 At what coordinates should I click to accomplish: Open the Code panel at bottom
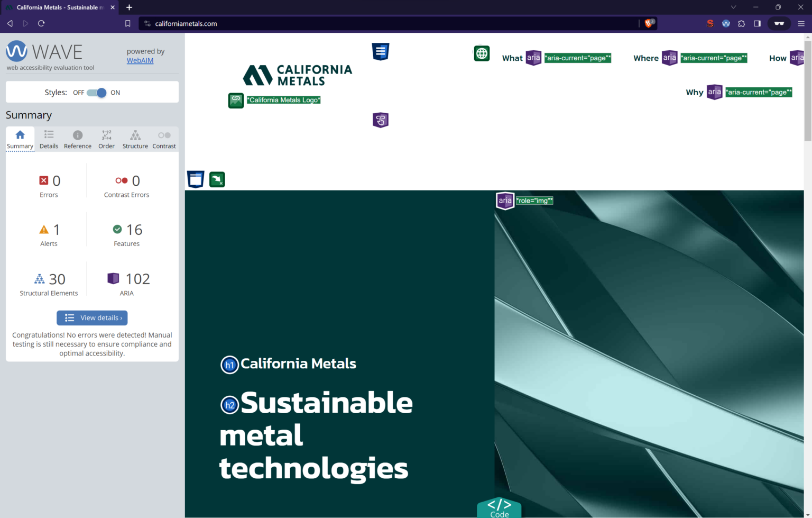click(x=499, y=508)
